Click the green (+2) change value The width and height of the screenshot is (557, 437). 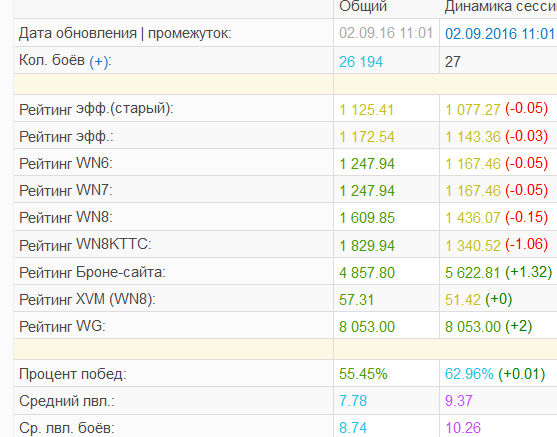(518, 326)
